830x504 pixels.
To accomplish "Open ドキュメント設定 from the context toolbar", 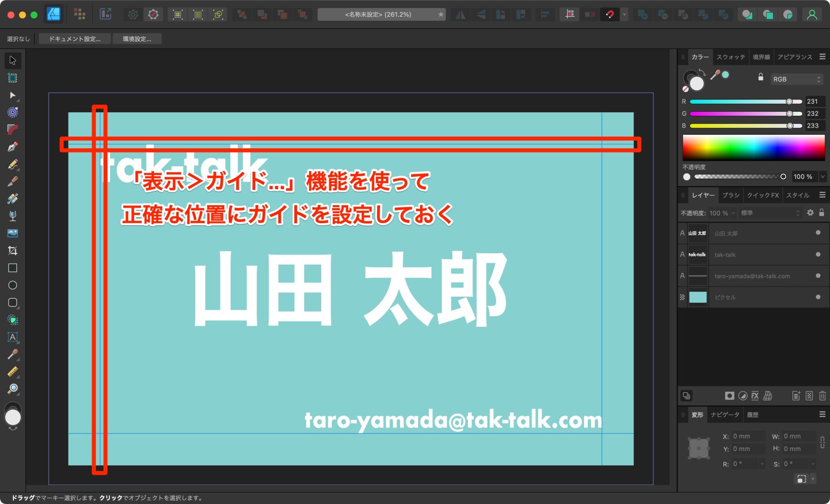I will pos(75,39).
